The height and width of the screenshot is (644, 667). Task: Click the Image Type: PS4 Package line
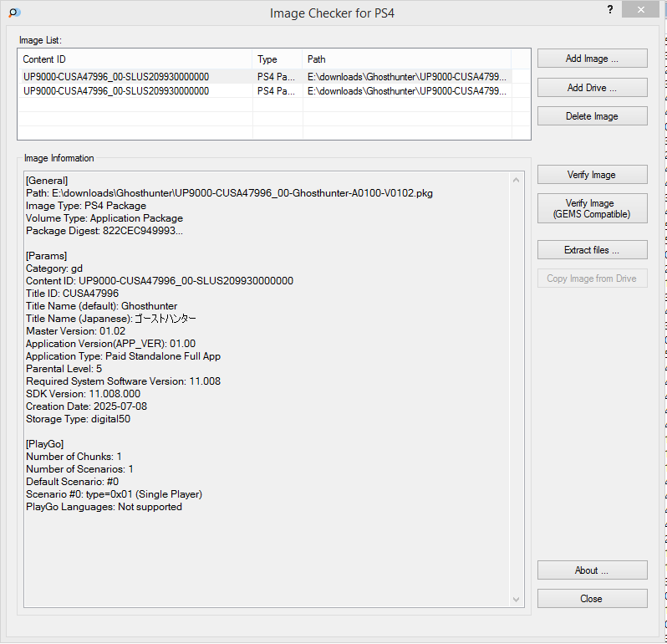tap(86, 206)
